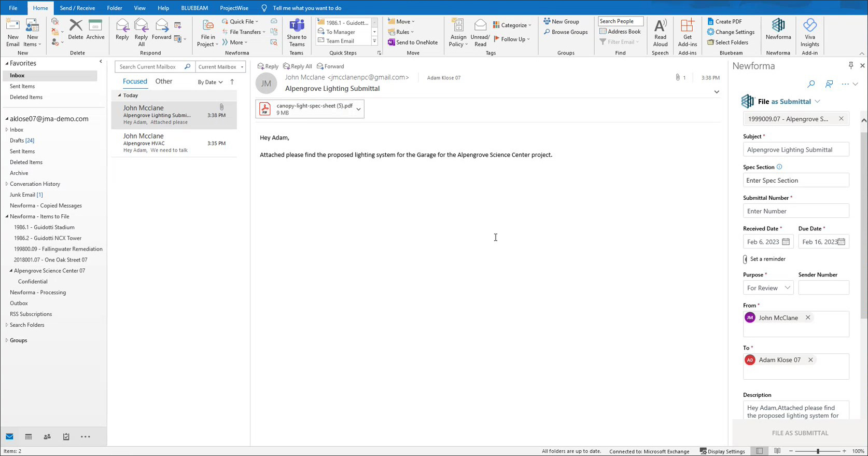
Task: Click the PDF attachment icon
Action: pos(265,109)
